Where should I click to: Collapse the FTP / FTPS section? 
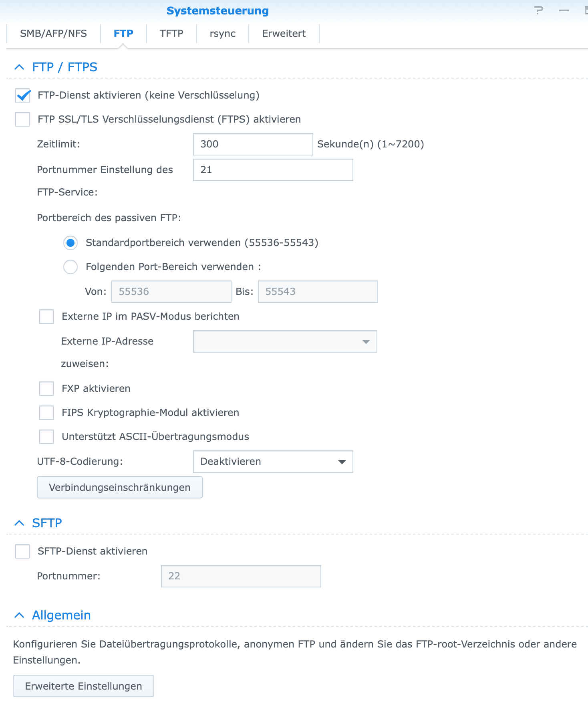pyautogui.click(x=19, y=67)
